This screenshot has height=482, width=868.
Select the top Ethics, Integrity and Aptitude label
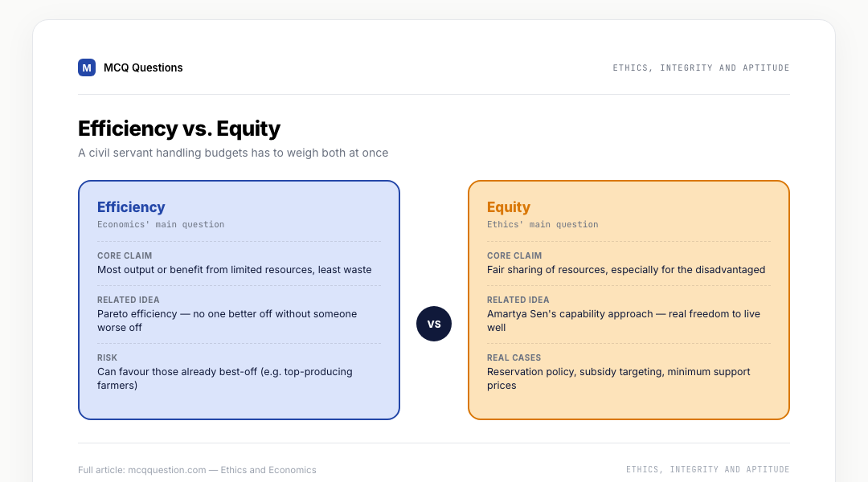[x=701, y=67]
